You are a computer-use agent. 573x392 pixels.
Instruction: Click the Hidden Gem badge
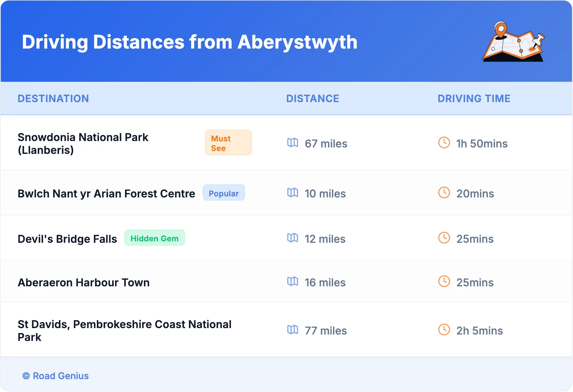click(155, 238)
